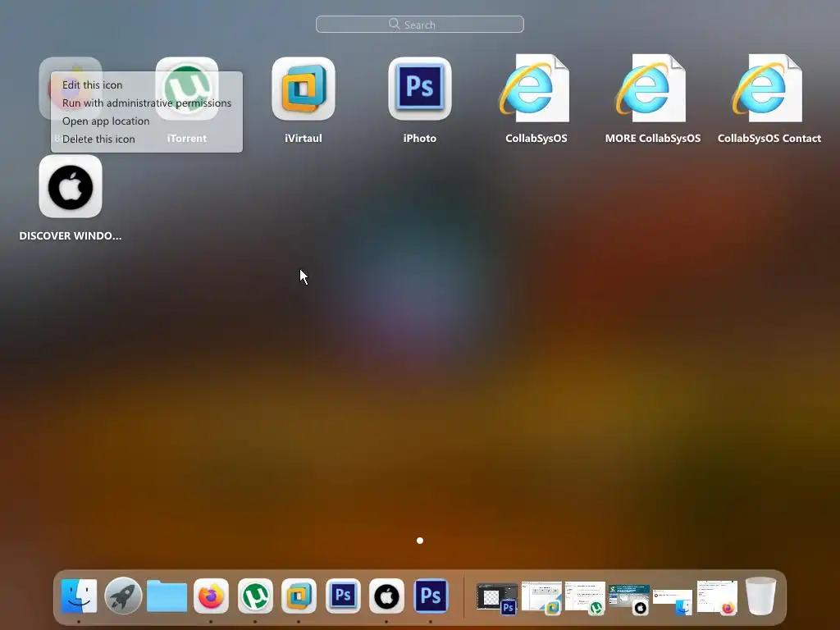Restore the minimized Finder window thumbnail

(x=673, y=601)
